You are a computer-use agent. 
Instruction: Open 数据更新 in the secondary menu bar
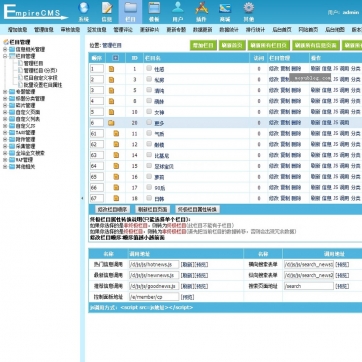pyautogui.click(x=202, y=30)
